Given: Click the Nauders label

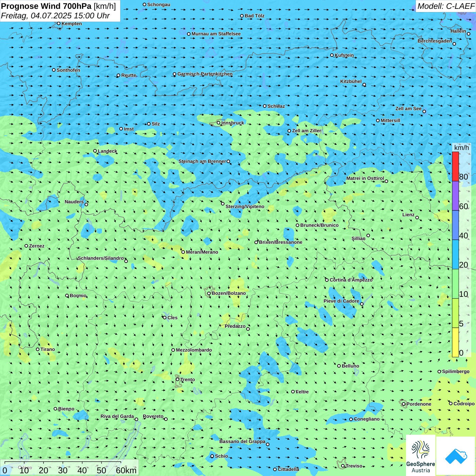Looking at the screenshot, I should [x=74, y=202].
